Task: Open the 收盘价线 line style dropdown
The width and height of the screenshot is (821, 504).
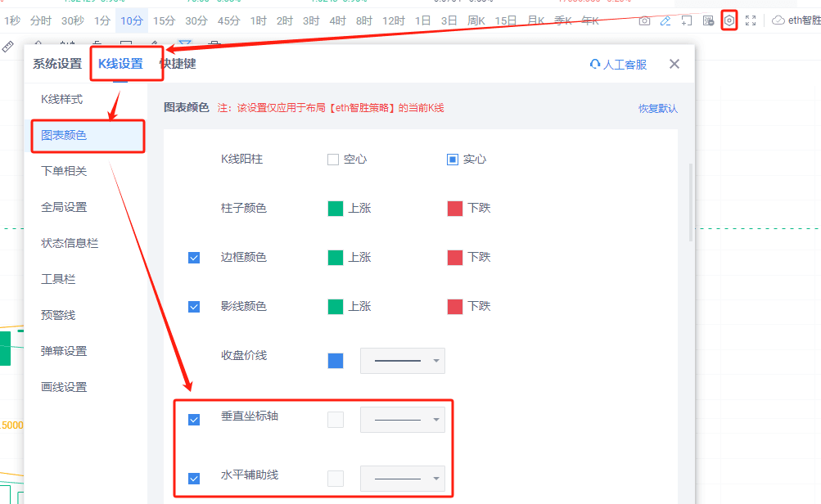Action: [403, 361]
